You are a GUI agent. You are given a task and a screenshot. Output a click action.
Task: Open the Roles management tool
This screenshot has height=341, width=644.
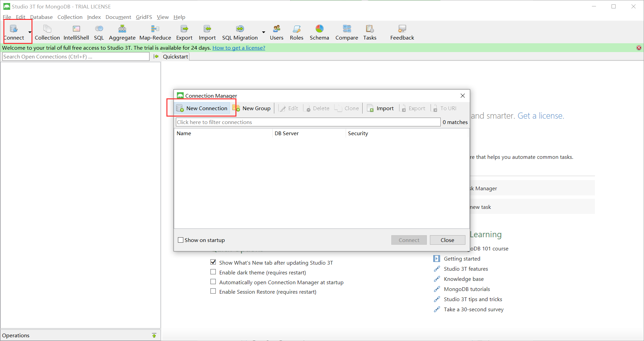tap(297, 32)
